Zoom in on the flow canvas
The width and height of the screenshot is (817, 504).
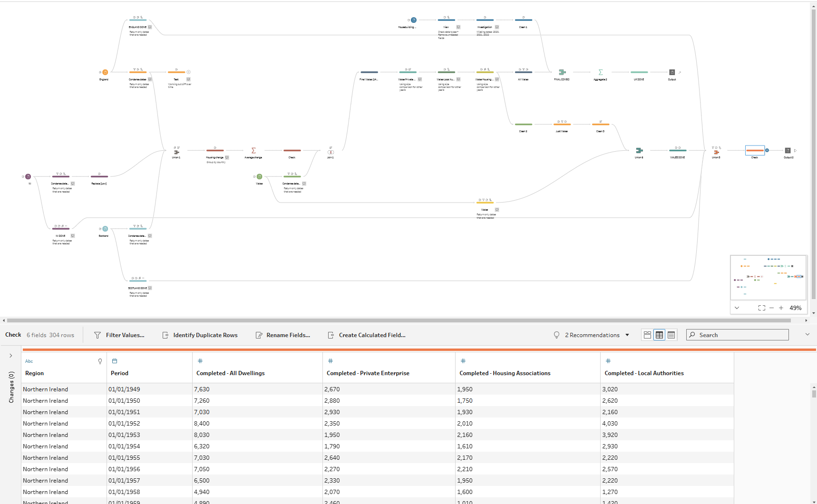pos(781,308)
